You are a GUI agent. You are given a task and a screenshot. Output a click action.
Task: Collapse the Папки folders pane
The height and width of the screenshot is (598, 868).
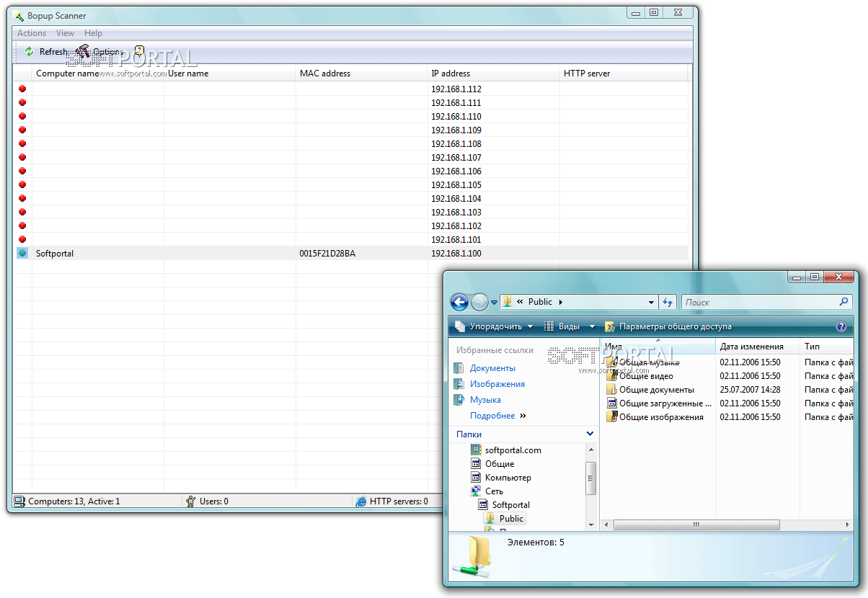(590, 434)
